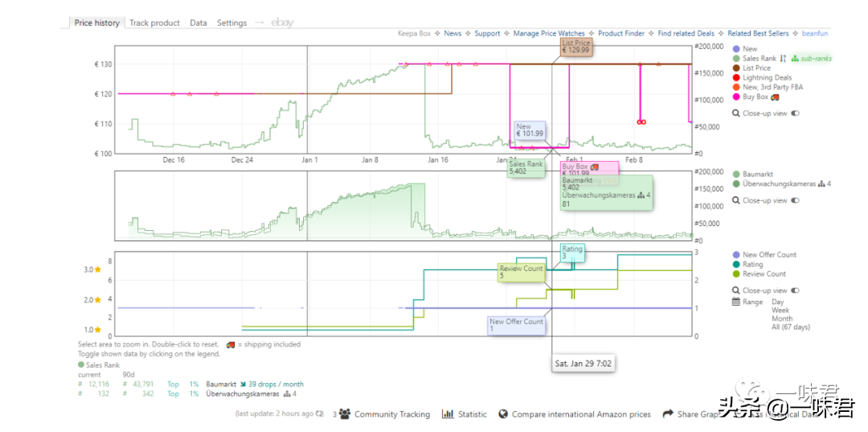Open Manage Price Watches

pos(549,33)
